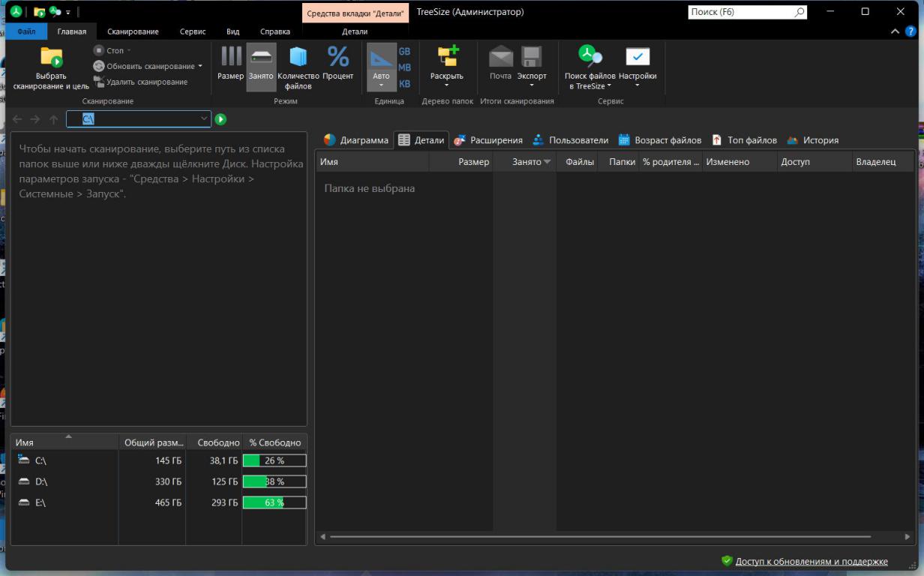This screenshot has height=576, width=924.
Task: Click the E:\ drive free space bar
Action: (274, 502)
